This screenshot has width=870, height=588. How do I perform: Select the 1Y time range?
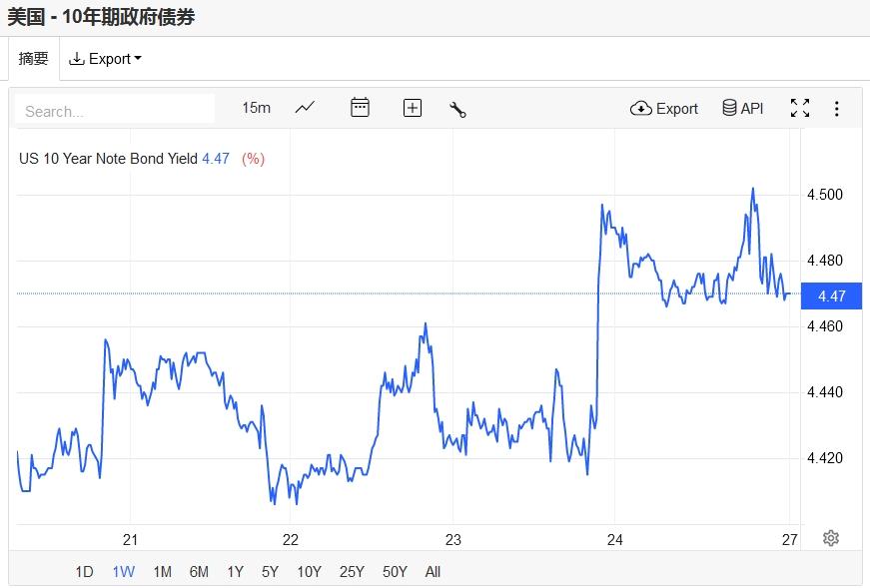(x=235, y=572)
